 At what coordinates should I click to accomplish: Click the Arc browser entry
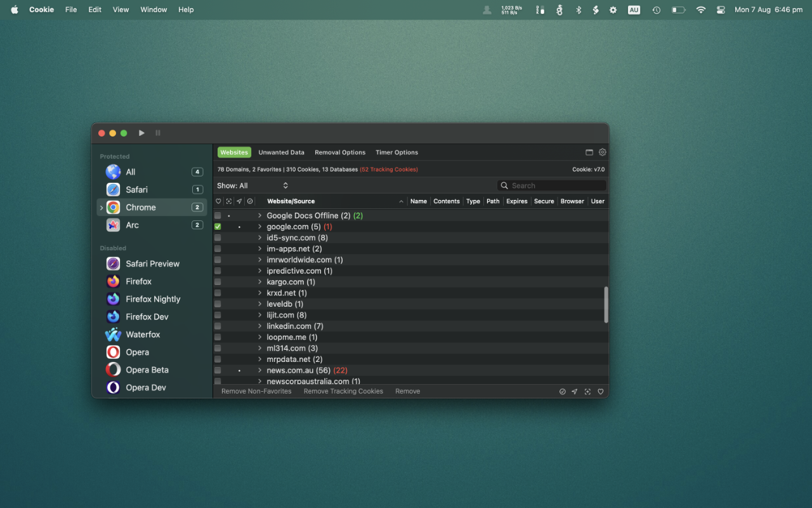tap(132, 225)
